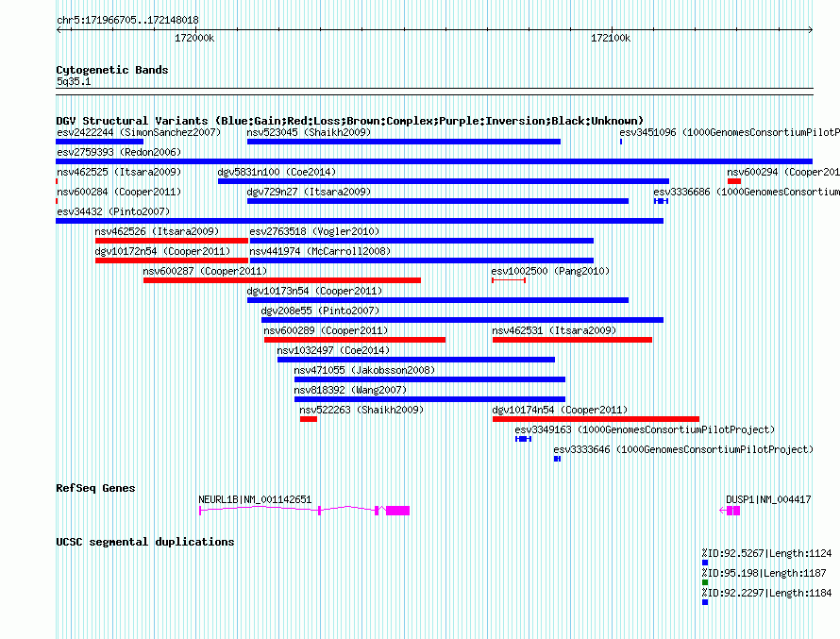Click the NEURL1B large magenta exon block
The height and width of the screenshot is (639, 840).
tap(397, 511)
